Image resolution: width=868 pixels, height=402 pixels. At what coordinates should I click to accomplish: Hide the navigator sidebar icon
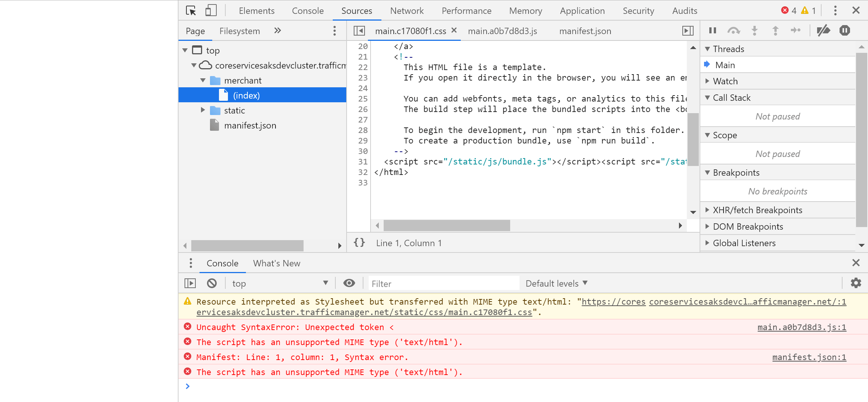click(359, 31)
